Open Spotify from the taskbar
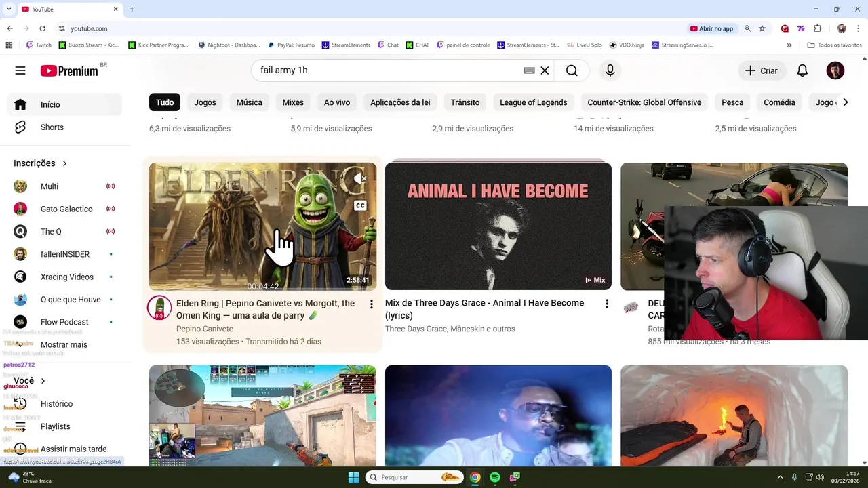 click(x=495, y=477)
